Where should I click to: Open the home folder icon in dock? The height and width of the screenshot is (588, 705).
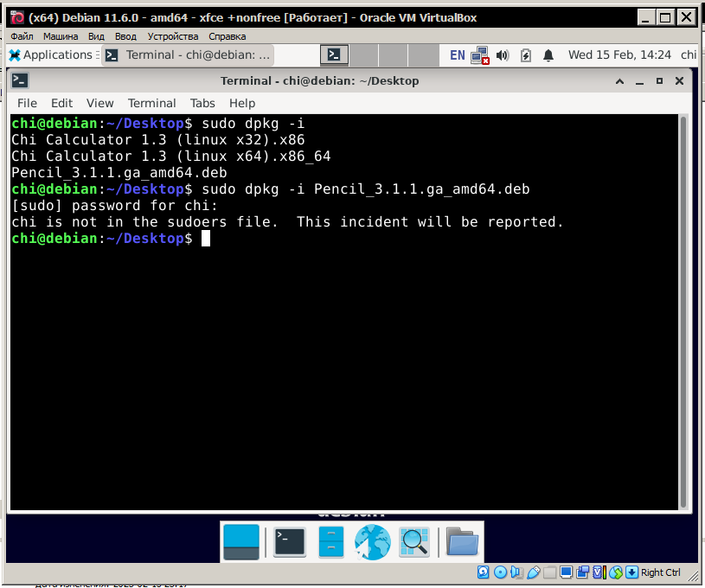(x=462, y=541)
